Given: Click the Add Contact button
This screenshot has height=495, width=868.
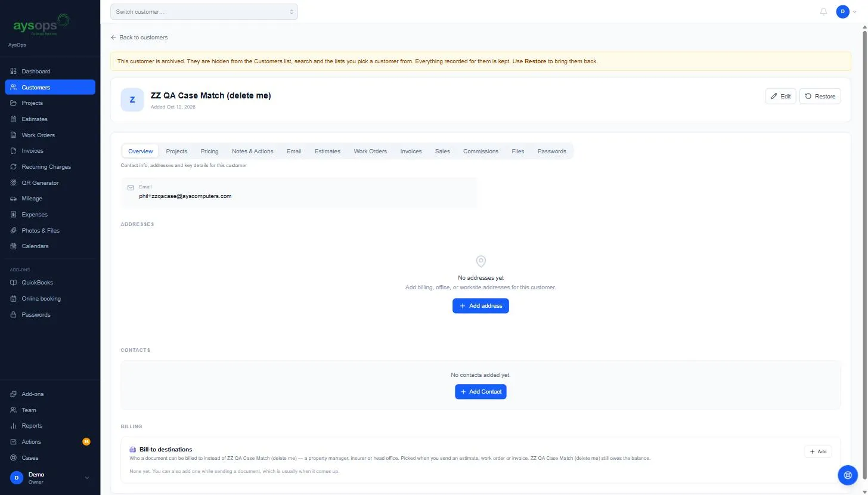Looking at the screenshot, I should click(x=480, y=392).
